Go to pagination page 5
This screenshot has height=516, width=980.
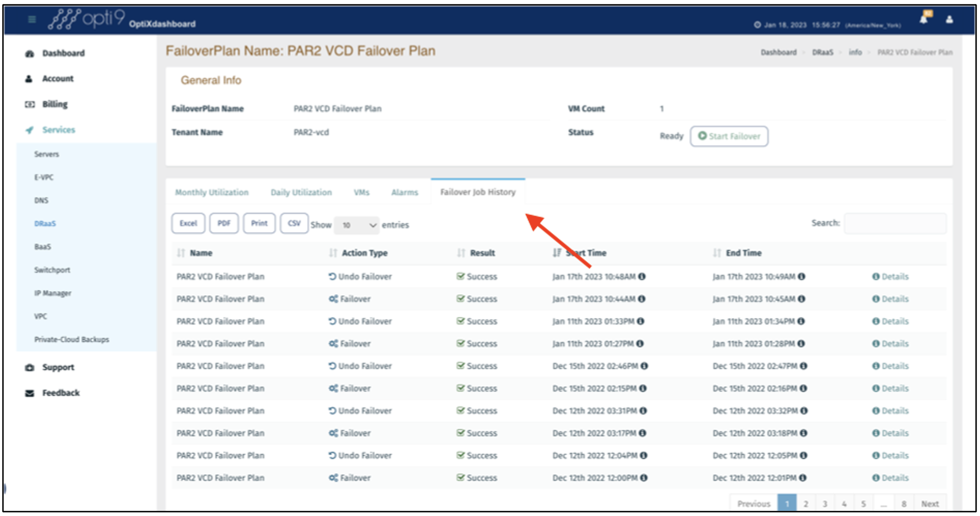coord(863,504)
